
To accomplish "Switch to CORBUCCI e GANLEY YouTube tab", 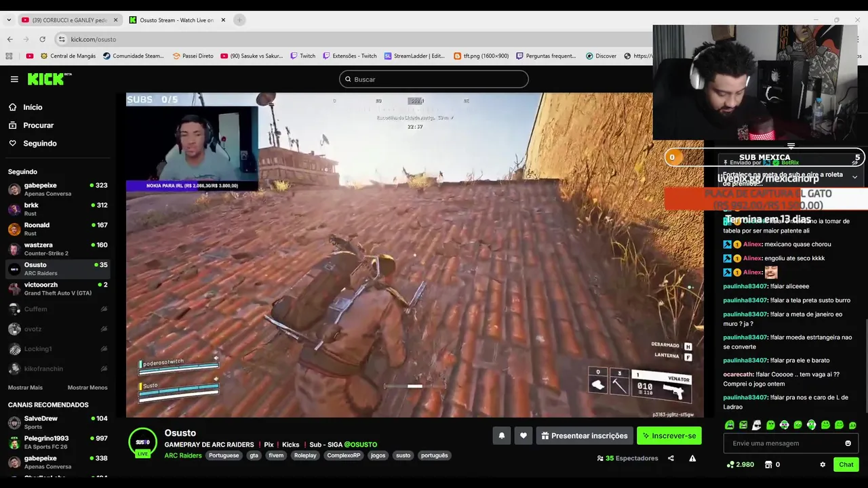I will [x=68, y=20].
